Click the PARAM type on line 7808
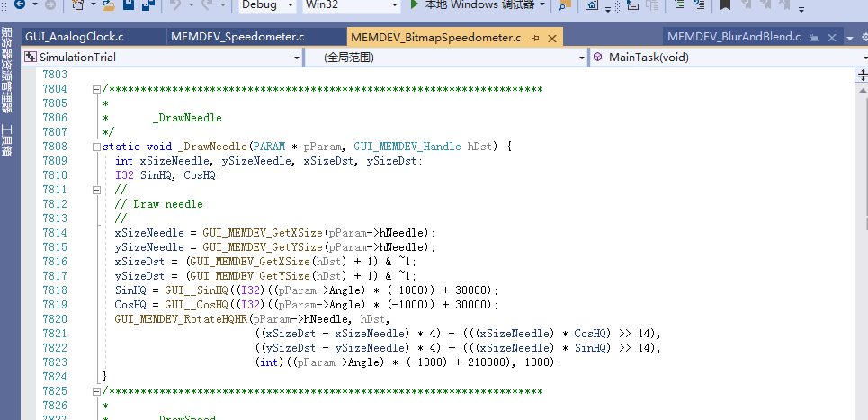Screen dimensions: 868x420 (269, 147)
